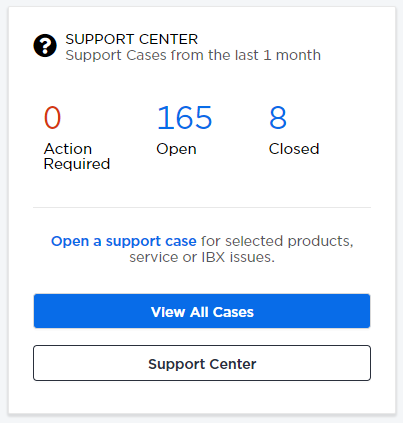403x423 pixels.
Task: Open the outlined Support Center button
Action: tap(202, 363)
